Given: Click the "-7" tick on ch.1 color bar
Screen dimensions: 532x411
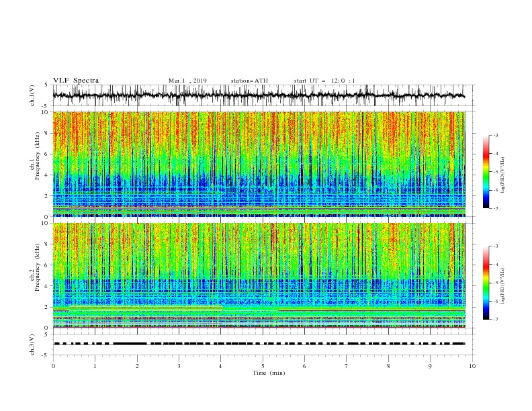Looking at the screenshot, I should (496, 208).
